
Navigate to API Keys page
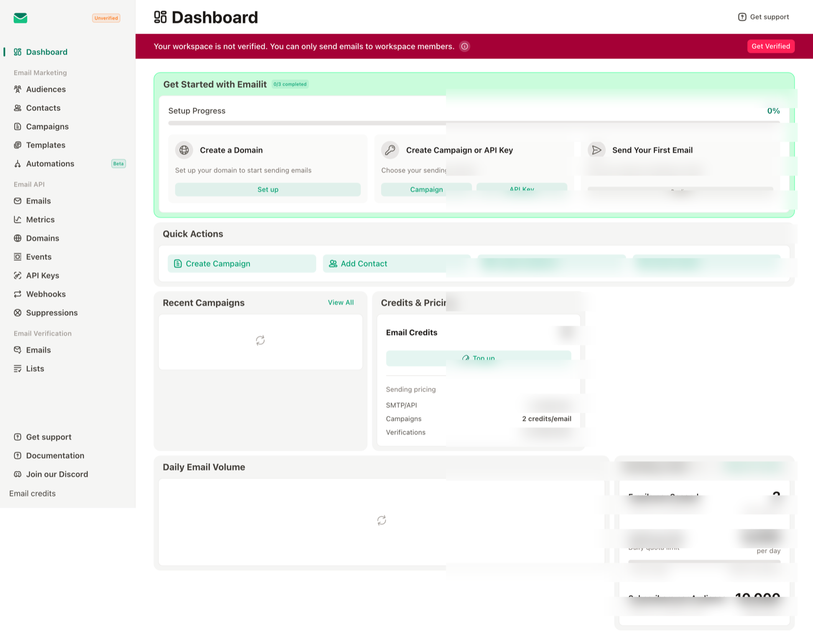42,275
